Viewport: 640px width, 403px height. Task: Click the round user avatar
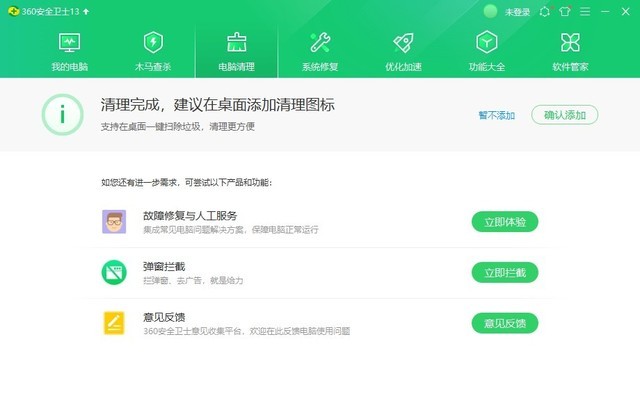click(490, 12)
